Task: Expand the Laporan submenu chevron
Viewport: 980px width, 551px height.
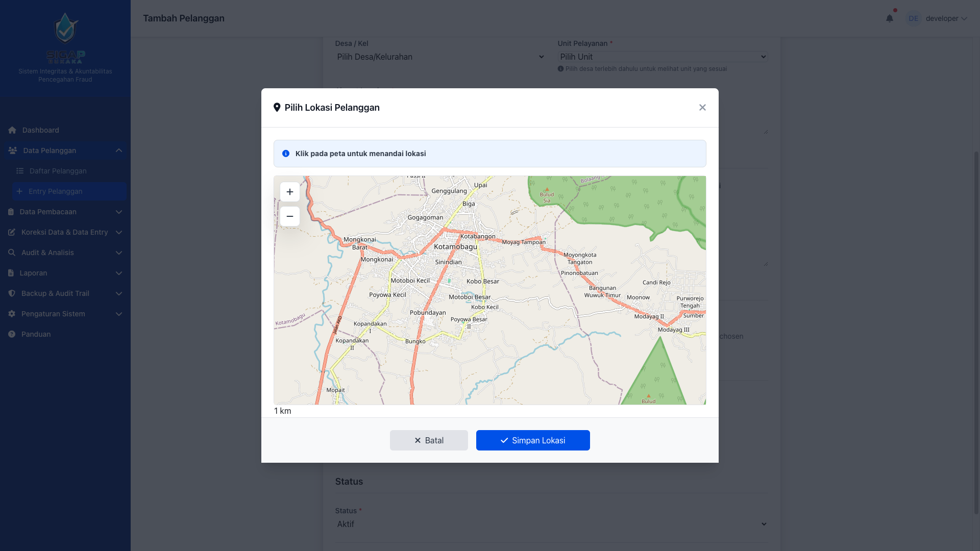Action: tap(118, 273)
